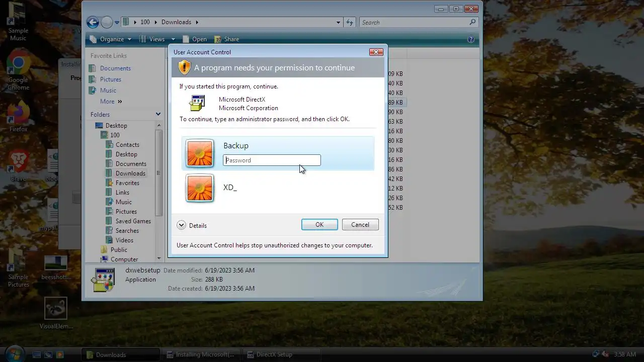Viewport: 644px width, 362px height.
Task: Click Downloads taskbar button
Action: click(121, 354)
